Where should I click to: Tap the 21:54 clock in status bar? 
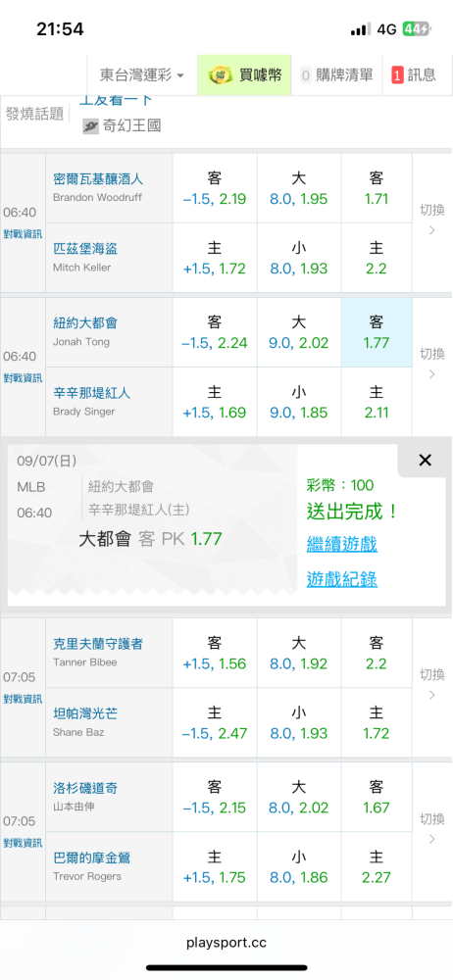pos(60,28)
